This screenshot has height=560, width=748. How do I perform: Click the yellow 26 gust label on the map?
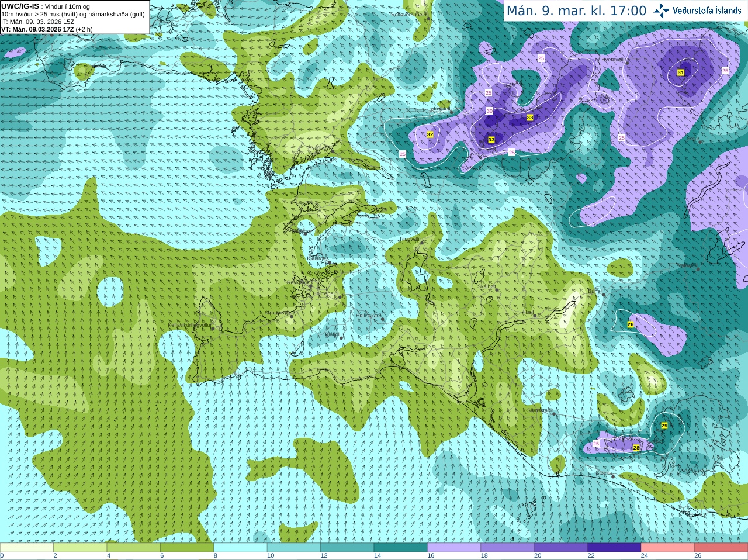(x=631, y=324)
